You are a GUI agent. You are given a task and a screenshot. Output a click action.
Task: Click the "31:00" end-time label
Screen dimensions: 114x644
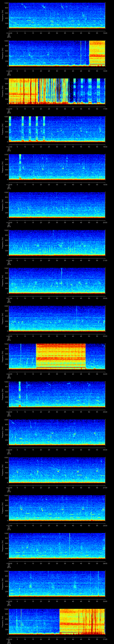pyautogui.click(x=105, y=639)
